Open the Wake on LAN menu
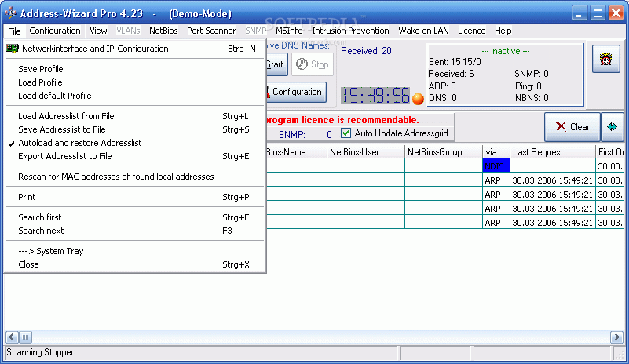Viewport: 629px width, 364px height. pos(423,31)
